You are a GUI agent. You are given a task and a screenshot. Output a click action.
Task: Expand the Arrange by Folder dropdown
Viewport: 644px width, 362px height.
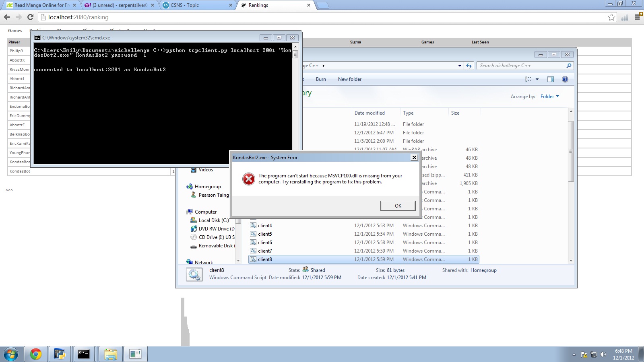point(550,97)
